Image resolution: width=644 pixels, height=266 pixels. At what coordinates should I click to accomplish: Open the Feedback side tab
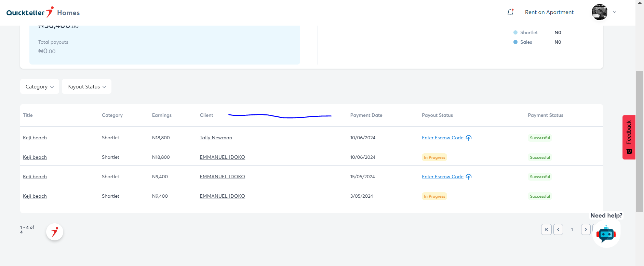(629, 137)
